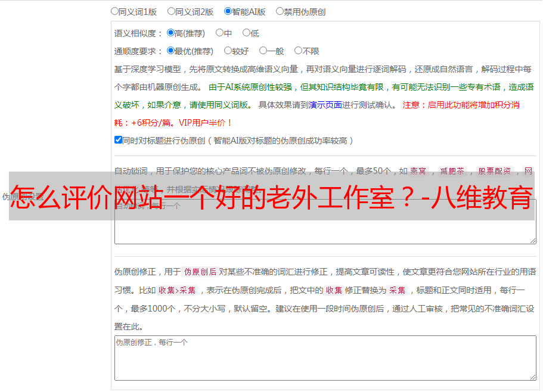Toggle 同时对标题进行伪原创 checkbox

coord(118,140)
